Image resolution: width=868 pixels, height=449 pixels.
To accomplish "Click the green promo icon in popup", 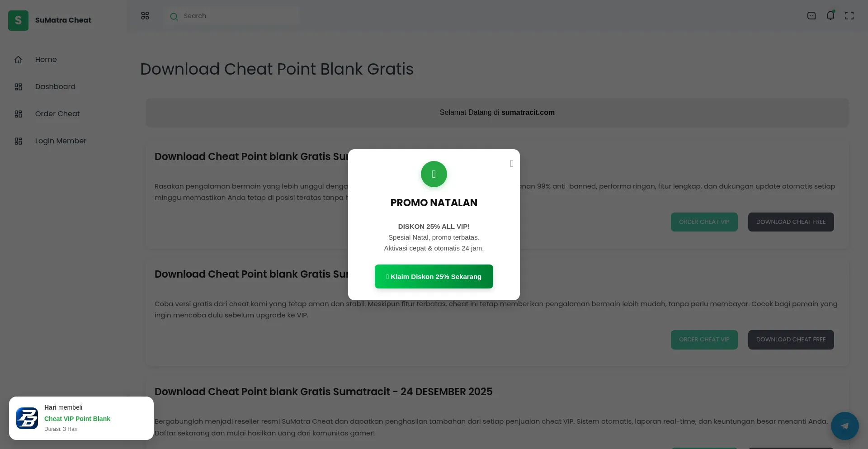I will click(434, 174).
